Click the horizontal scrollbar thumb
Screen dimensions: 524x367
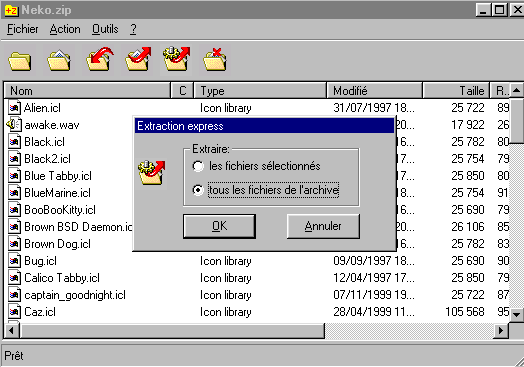tap(172, 331)
